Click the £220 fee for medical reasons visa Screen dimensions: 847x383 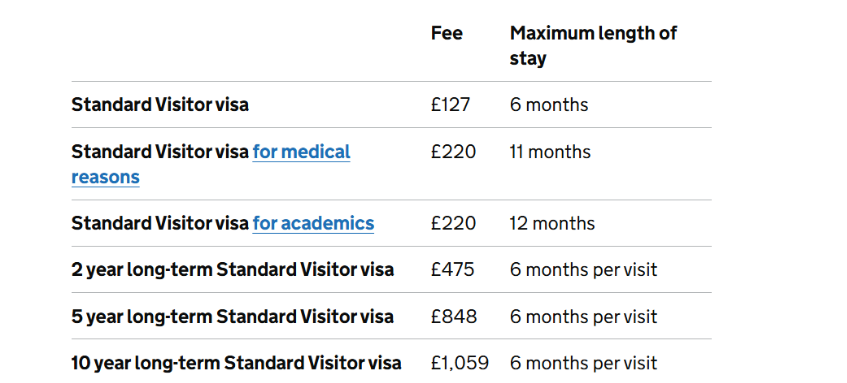(453, 152)
